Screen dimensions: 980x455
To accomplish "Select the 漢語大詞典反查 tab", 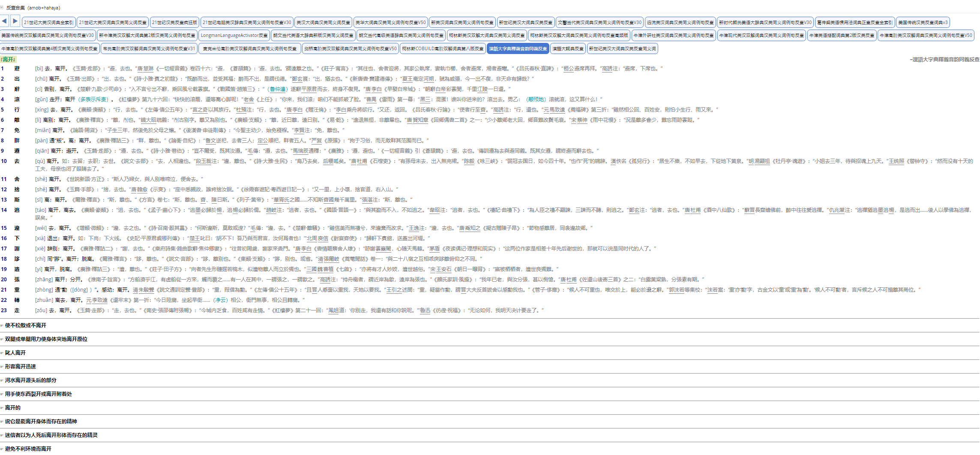I will [x=568, y=48].
